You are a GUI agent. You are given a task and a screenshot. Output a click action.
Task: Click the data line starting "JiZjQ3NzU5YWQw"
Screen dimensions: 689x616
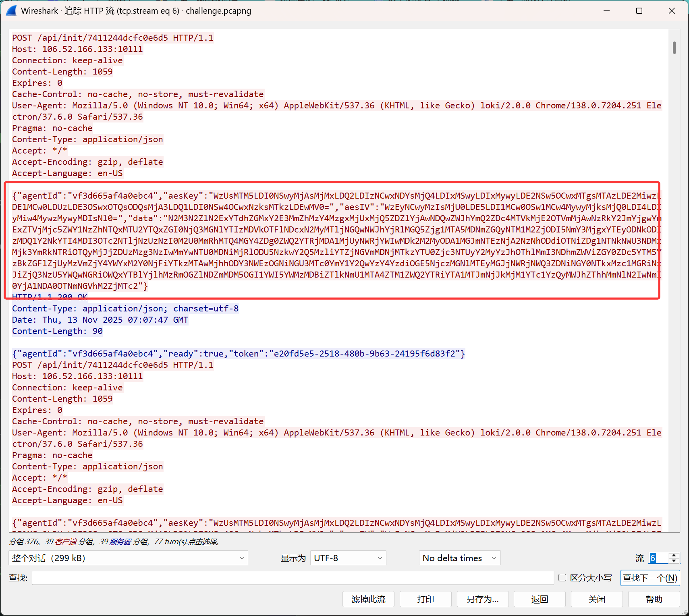(x=337, y=275)
